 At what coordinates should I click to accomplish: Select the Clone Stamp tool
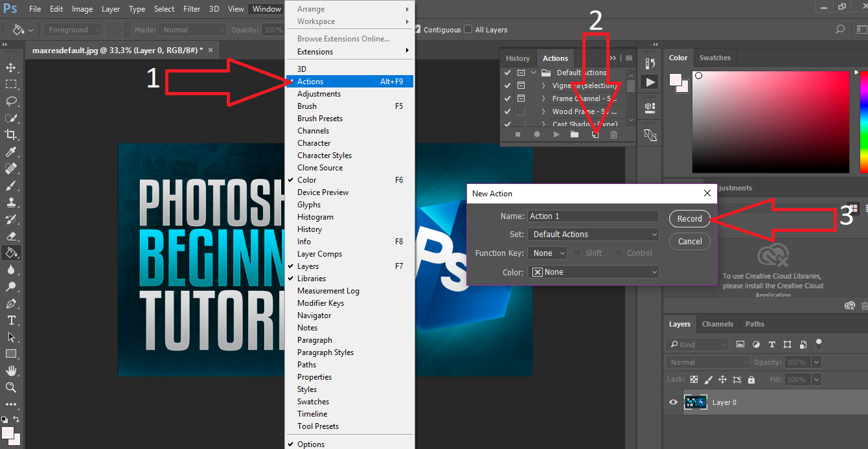coord(11,202)
